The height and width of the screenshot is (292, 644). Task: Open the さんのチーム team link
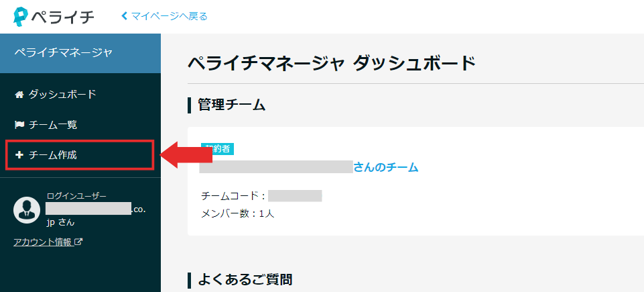point(385,167)
